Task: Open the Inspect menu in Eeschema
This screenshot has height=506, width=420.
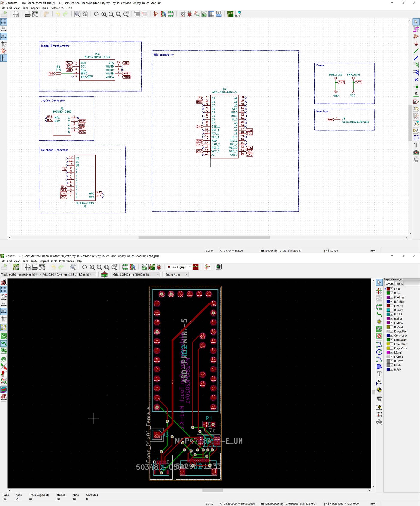Action: 35,8
